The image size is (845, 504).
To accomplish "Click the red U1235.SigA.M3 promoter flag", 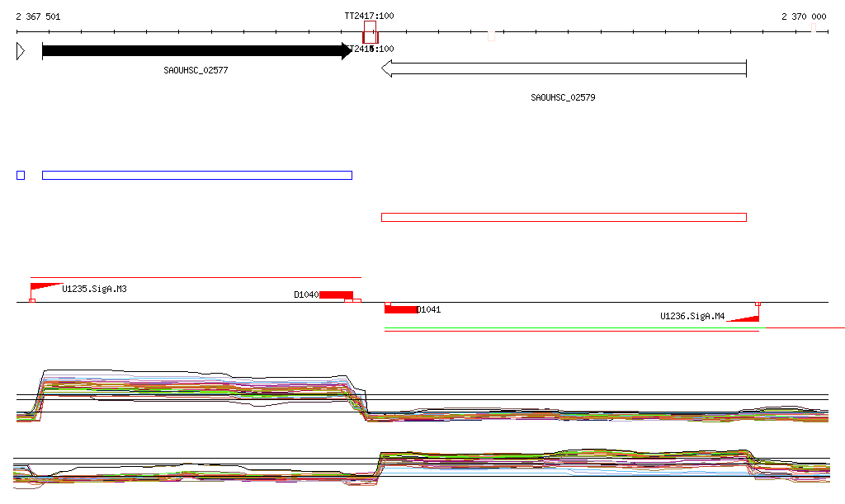I will pos(43,288).
